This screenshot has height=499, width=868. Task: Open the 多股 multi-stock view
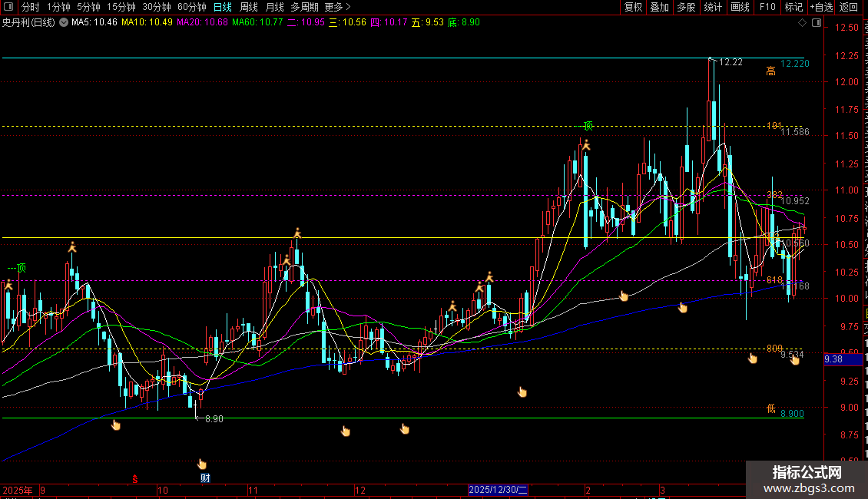coord(686,7)
